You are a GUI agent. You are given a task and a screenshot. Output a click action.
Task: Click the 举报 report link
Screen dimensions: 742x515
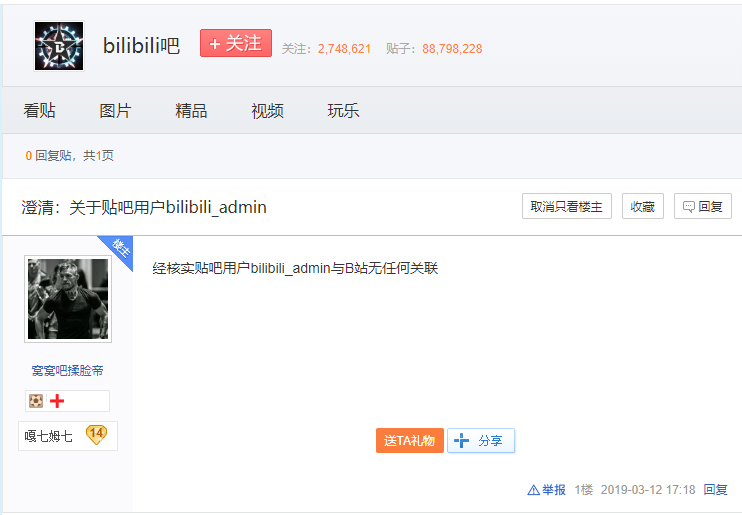tap(547, 490)
